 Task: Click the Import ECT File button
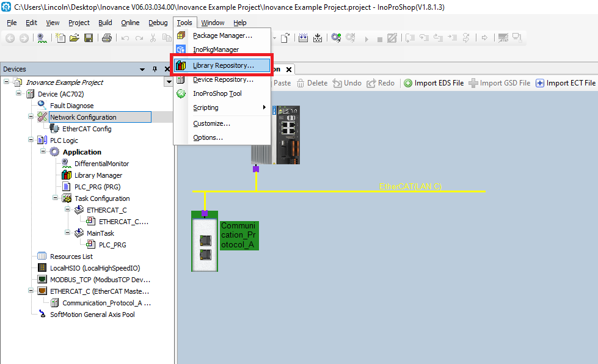pos(565,83)
